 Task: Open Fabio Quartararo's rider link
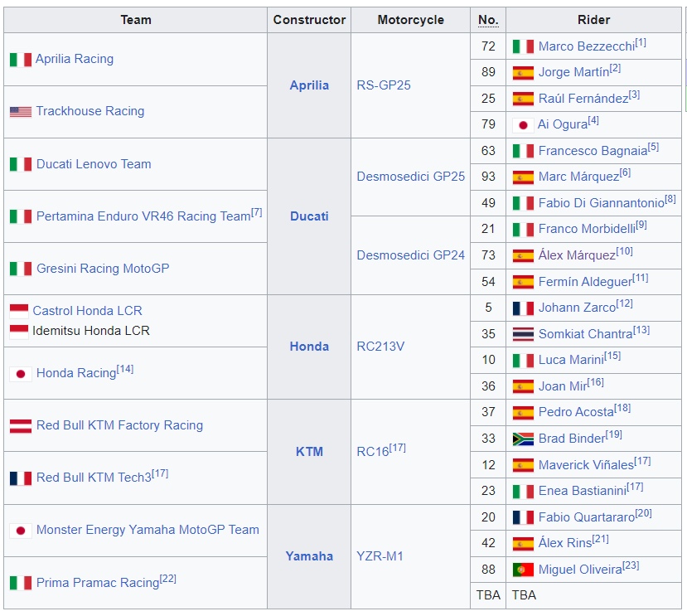[586, 517]
